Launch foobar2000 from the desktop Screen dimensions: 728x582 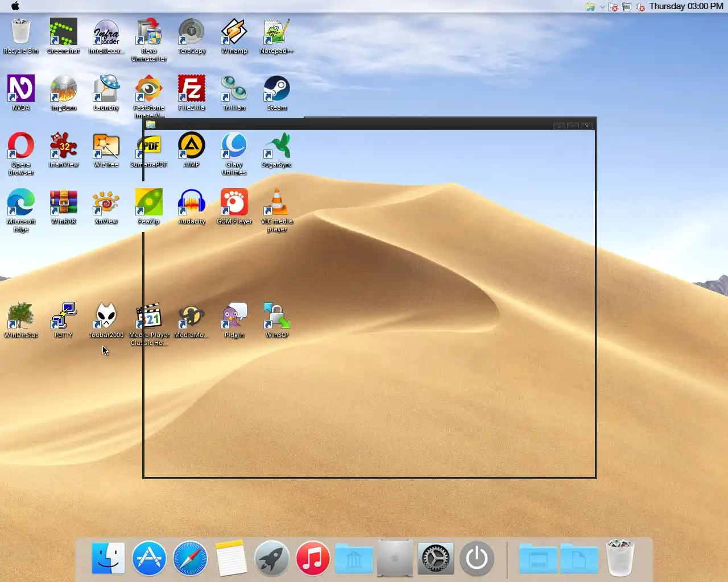106,321
